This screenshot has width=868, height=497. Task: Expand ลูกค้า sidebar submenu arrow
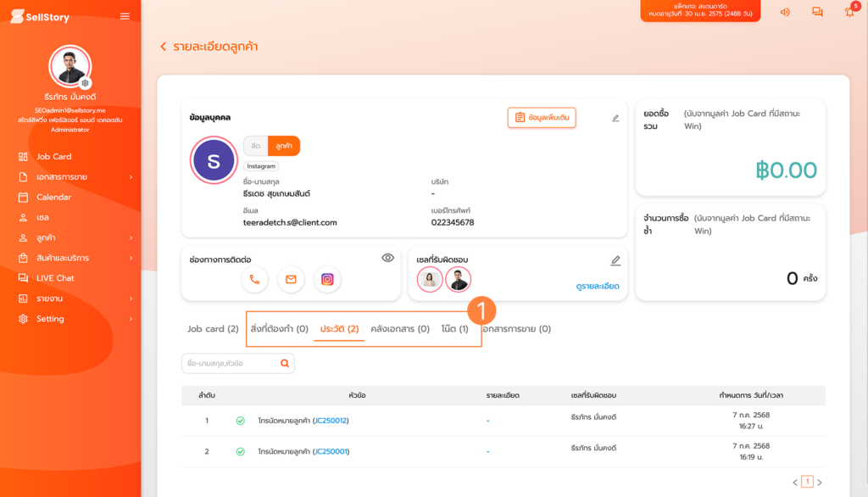(x=131, y=237)
